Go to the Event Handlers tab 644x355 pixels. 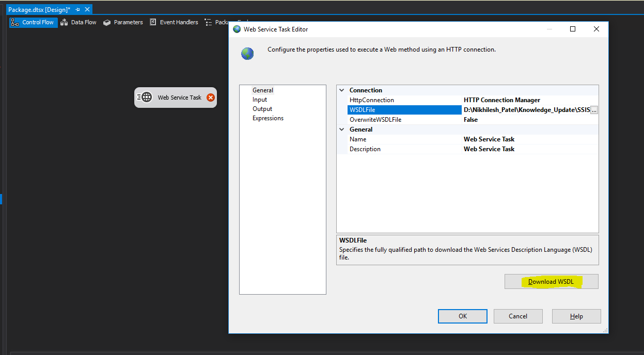coord(174,22)
